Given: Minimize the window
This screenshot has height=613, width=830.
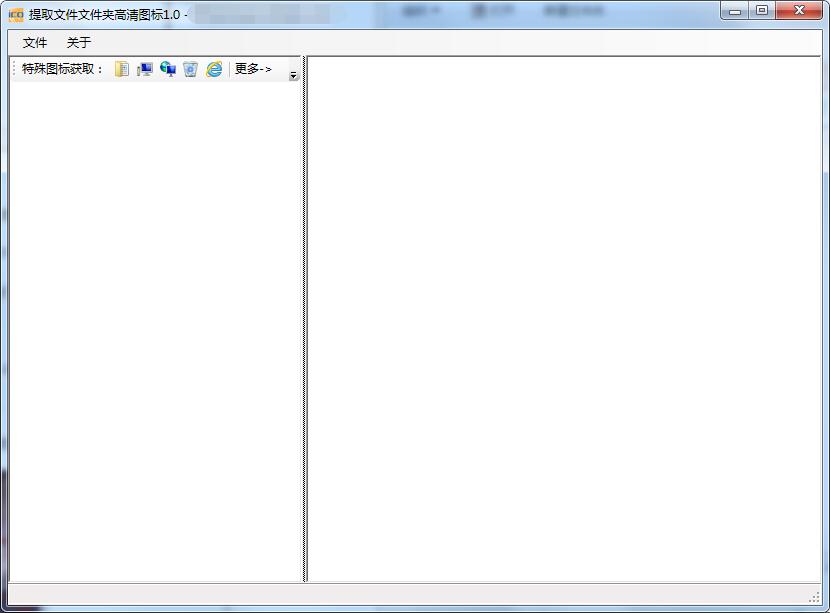Looking at the screenshot, I should point(735,11).
